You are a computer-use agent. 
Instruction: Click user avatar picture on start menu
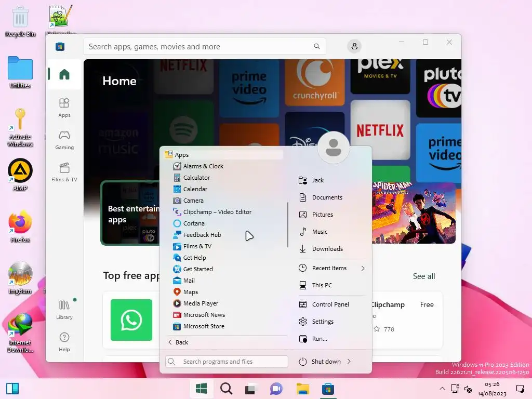point(334,148)
